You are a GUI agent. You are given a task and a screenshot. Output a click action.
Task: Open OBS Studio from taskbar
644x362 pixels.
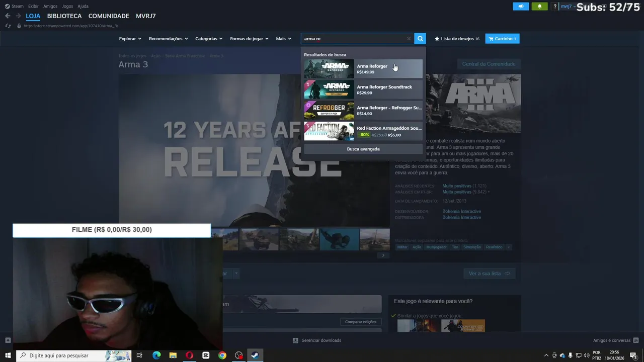click(239, 355)
